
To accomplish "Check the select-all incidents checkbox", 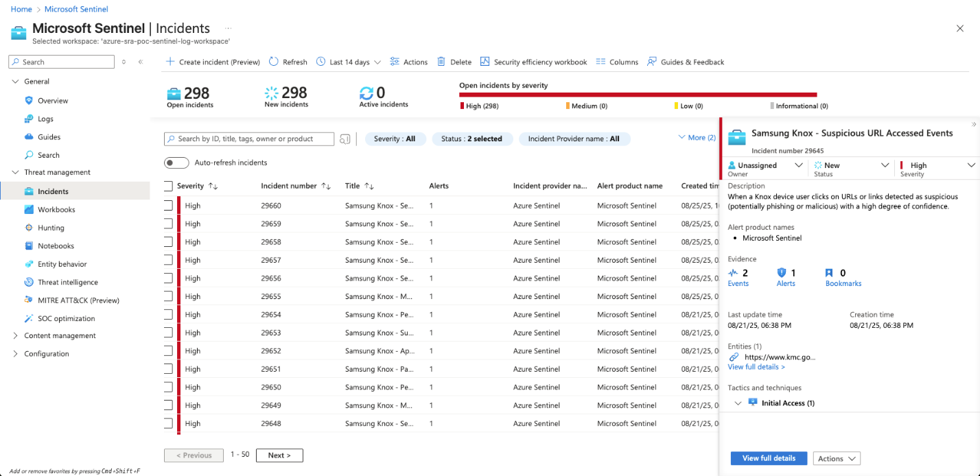I will 167,186.
